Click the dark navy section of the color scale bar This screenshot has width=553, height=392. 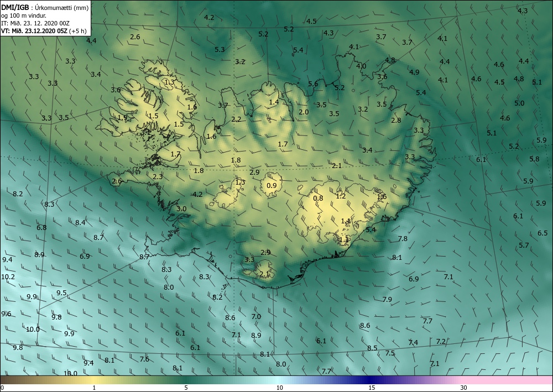[371, 380]
